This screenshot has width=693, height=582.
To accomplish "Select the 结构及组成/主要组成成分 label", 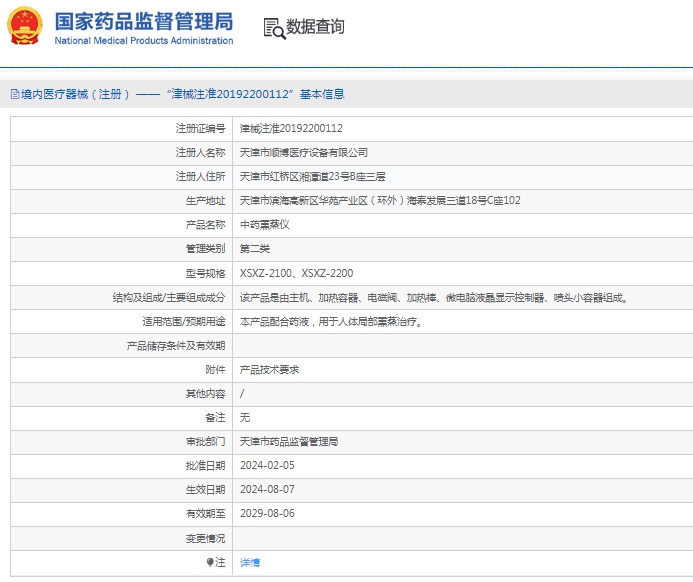I will click(169, 297).
